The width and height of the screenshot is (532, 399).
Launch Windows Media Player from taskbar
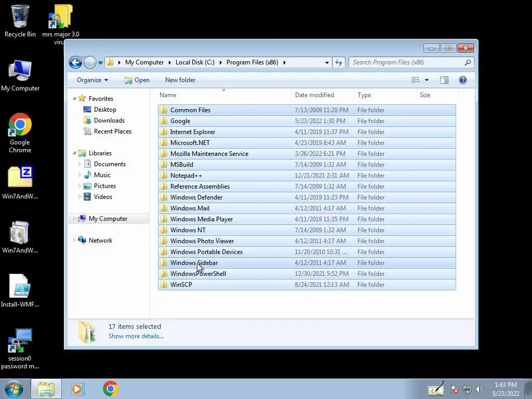[x=78, y=389]
